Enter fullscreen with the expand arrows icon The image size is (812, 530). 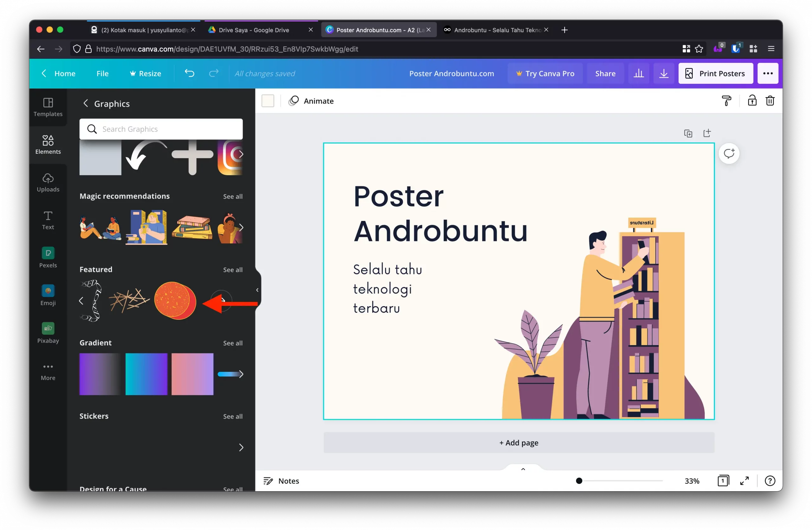[744, 480]
